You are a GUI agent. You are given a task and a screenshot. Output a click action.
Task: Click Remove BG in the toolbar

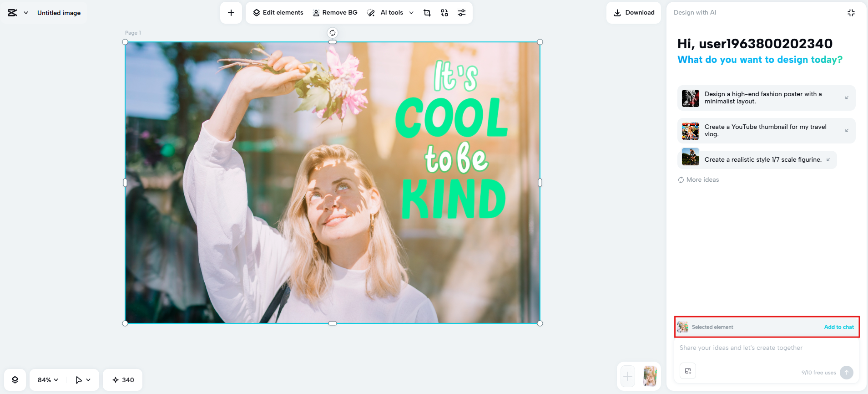pos(335,13)
